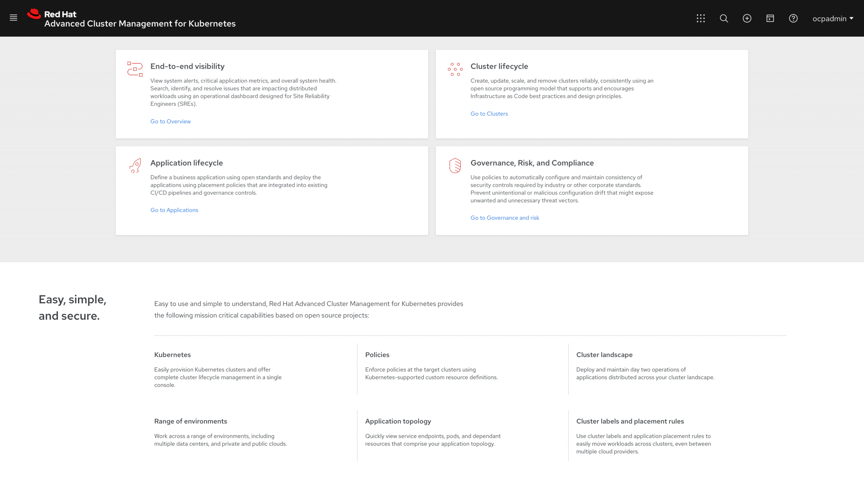The width and height of the screenshot is (864, 504).
Task: Open the application launcher grid
Action: 700,18
